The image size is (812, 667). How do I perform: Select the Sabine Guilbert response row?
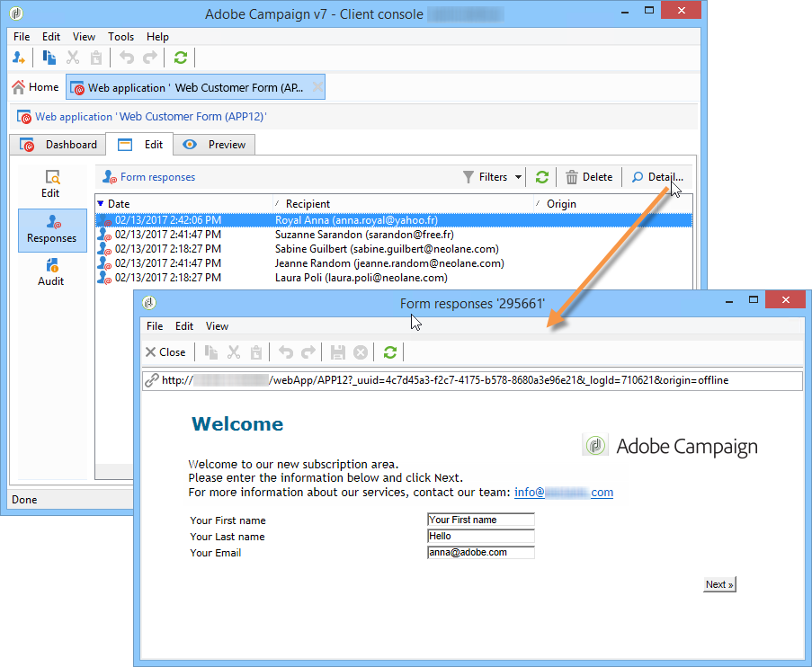click(394, 249)
